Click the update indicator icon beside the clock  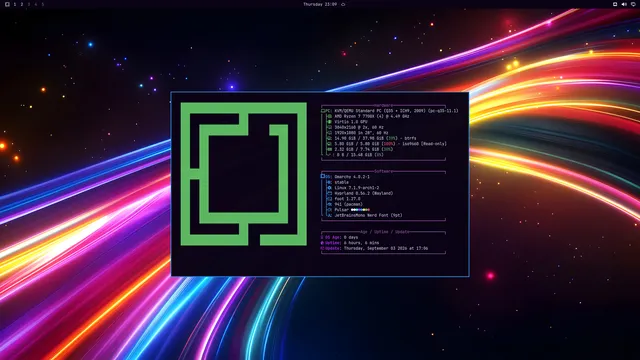343,4
